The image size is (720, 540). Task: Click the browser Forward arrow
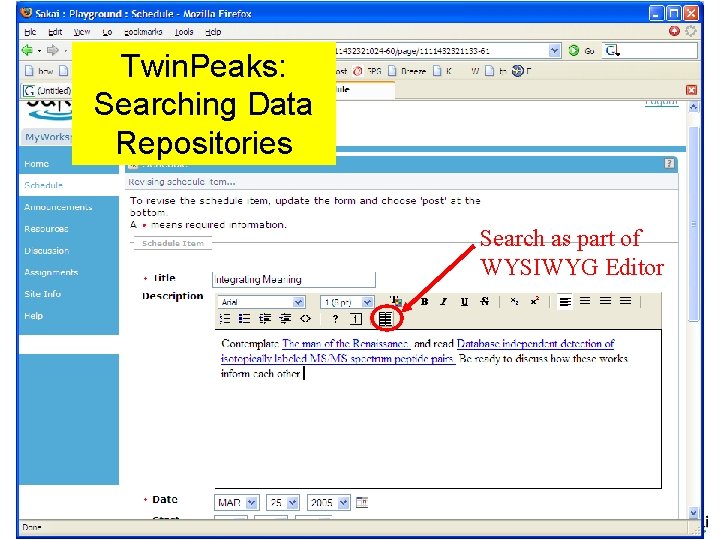click(x=53, y=50)
